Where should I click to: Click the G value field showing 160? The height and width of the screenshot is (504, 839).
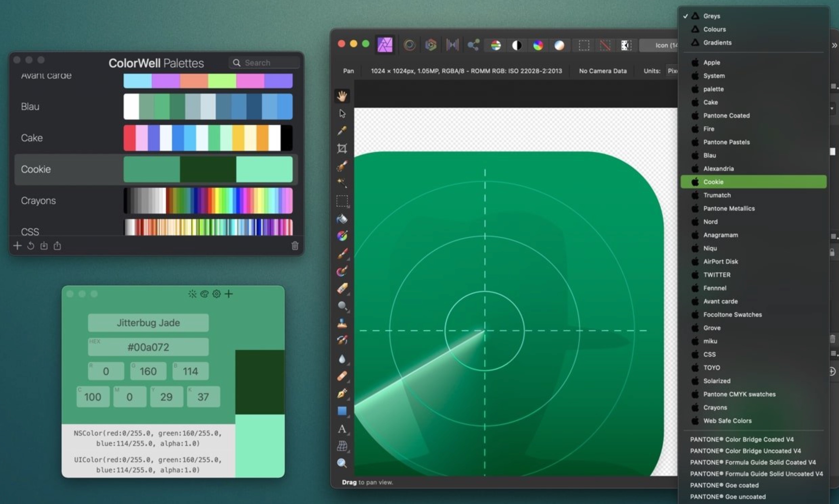[148, 371]
